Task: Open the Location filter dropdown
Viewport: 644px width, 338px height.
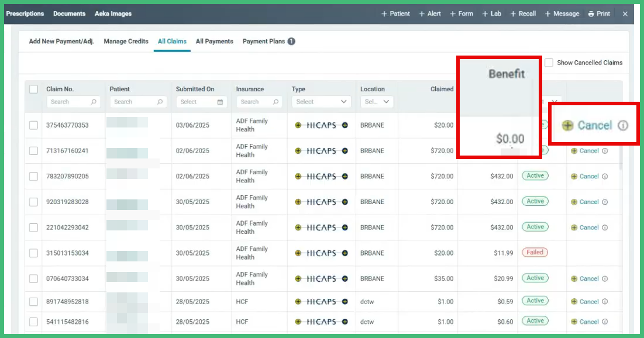Action: (377, 102)
